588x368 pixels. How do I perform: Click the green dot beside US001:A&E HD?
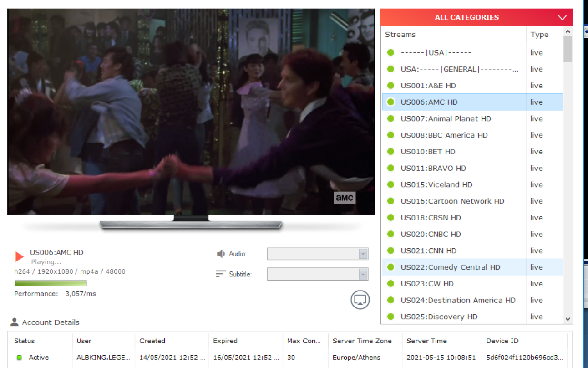click(390, 86)
